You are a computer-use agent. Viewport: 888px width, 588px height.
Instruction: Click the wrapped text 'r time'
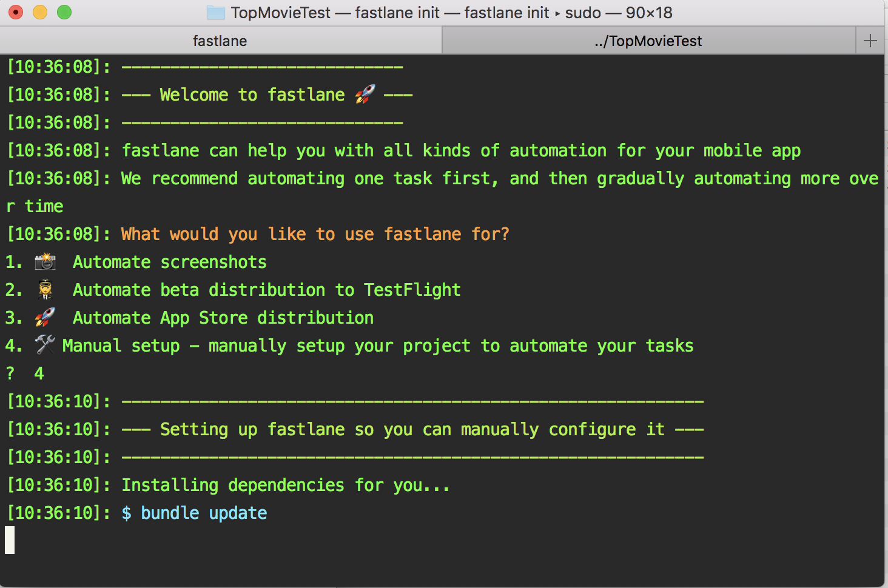click(x=35, y=206)
